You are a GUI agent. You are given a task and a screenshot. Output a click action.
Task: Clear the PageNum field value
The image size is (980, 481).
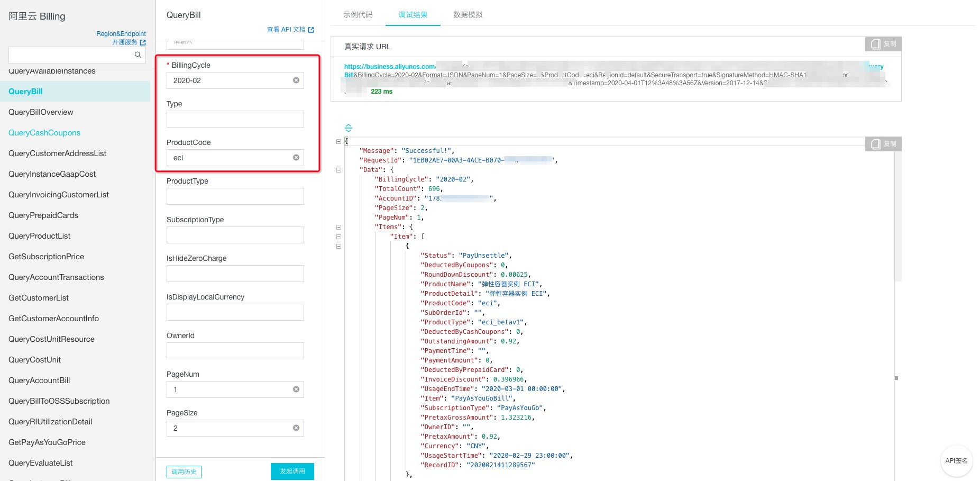coord(296,389)
